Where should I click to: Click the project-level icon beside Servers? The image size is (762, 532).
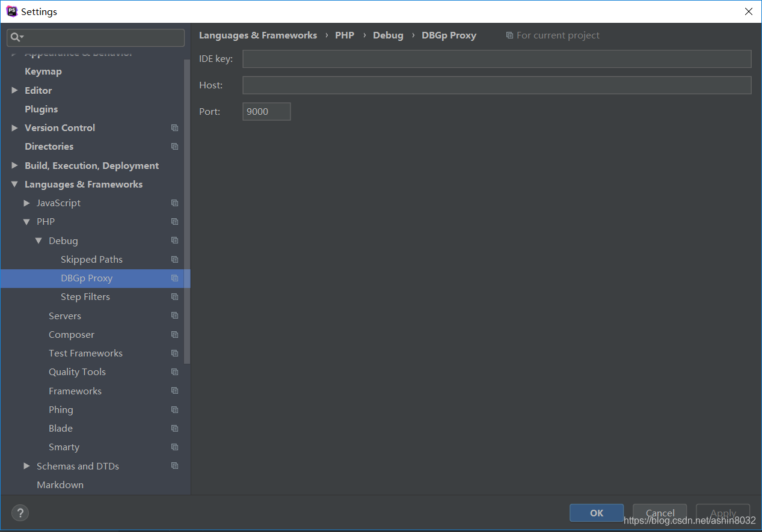174,316
